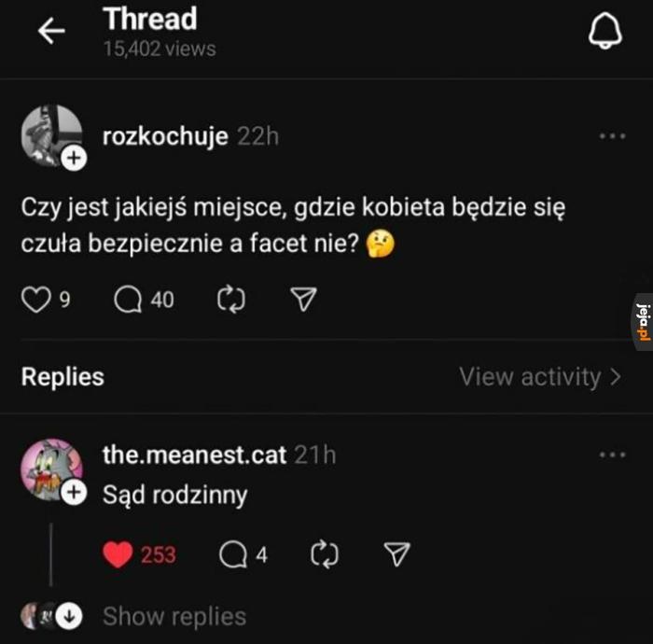Share the.meanest.cat reply via send icon
653x644 pixels.
click(398, 555)
